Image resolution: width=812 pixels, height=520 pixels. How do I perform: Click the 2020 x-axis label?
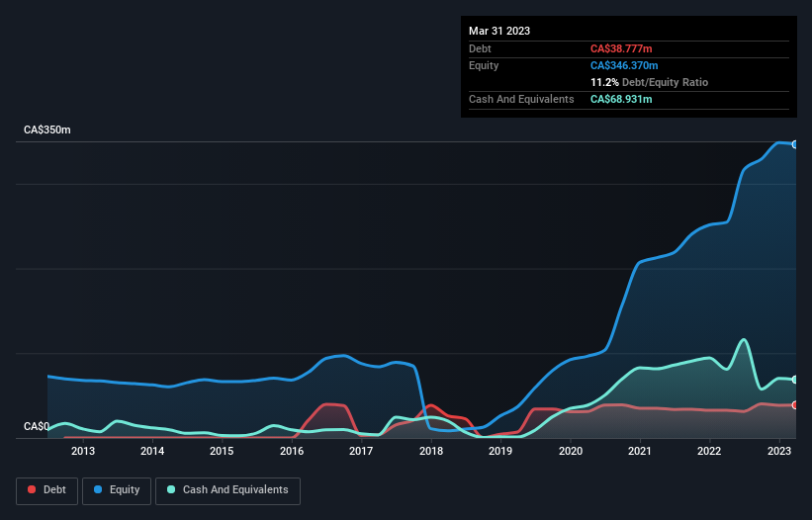(570, 451)
